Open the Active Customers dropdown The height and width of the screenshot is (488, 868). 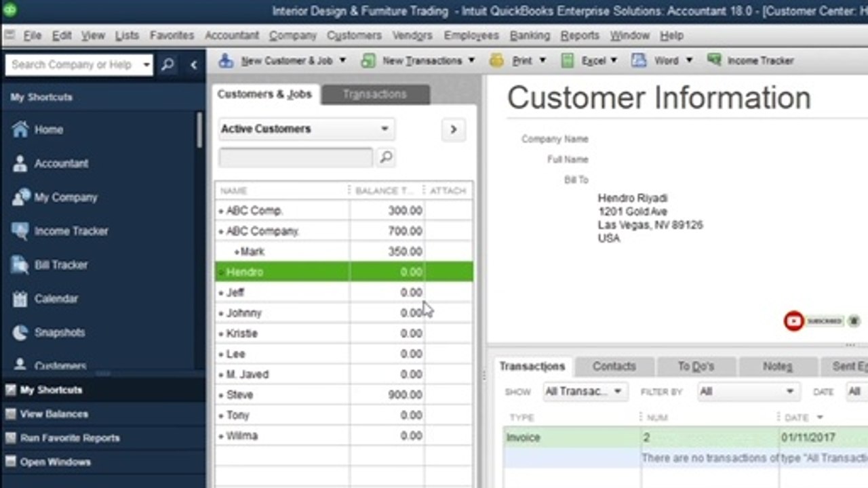(307, 129)
